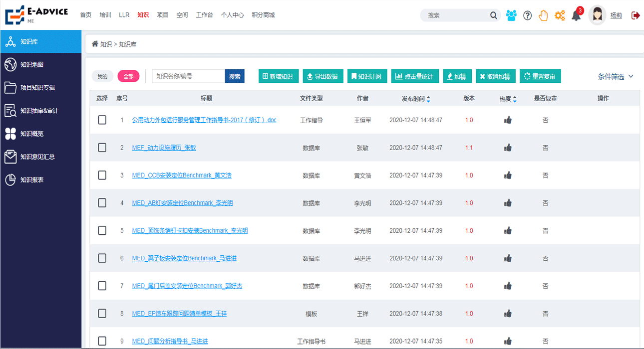The height and width of the screenshot is (349, 644).
Task: Click the search magnifier icon
Action: [493, 15]
